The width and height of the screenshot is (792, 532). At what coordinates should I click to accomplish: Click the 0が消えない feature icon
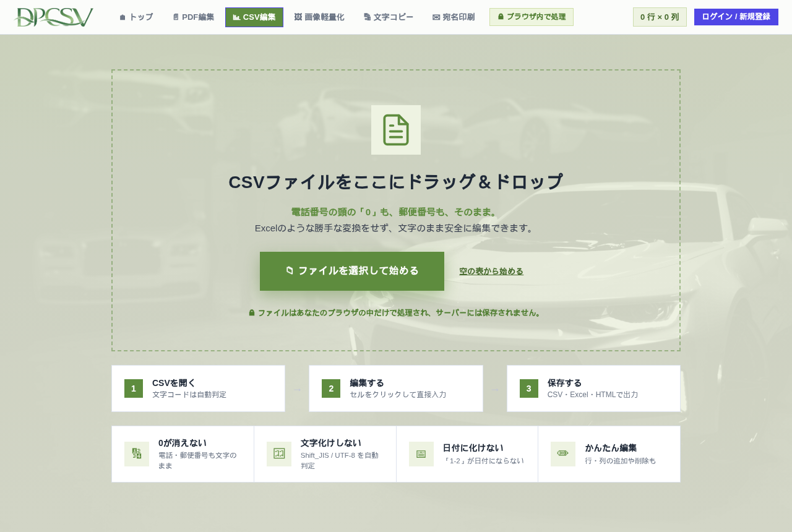click(137, 454)
